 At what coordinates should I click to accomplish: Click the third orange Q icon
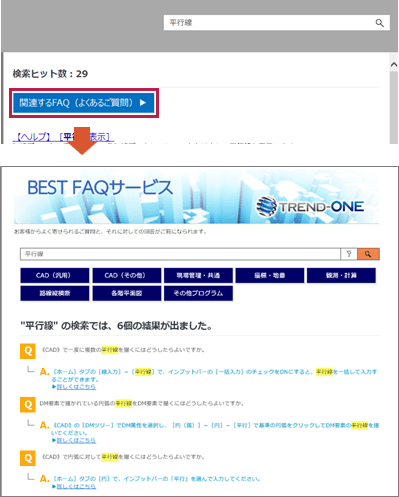(x=28, y=458)
